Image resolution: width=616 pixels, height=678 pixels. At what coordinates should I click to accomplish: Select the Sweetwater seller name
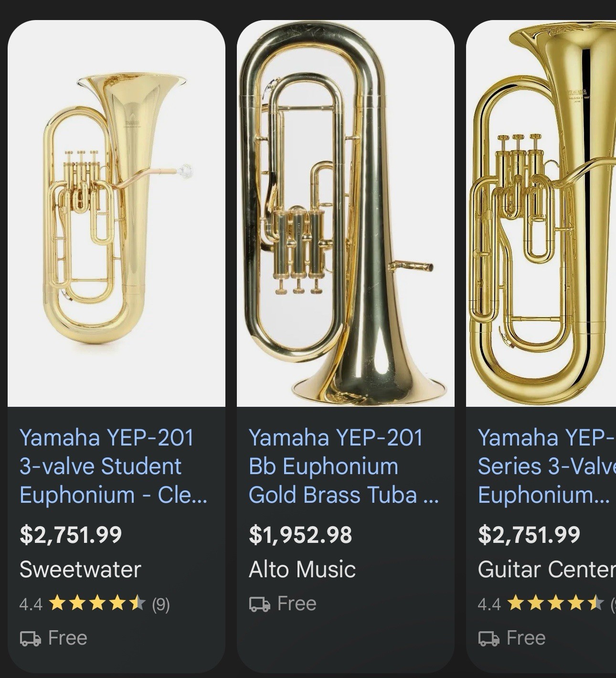click(80, 569)
